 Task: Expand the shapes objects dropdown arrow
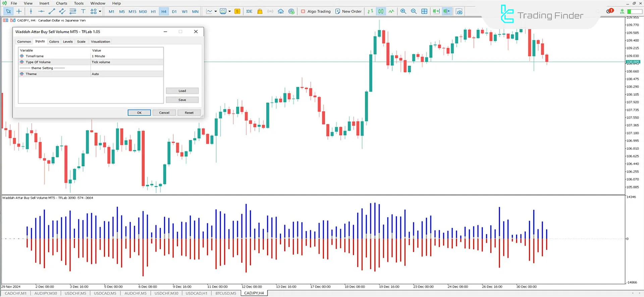click(x=100, y=11)
